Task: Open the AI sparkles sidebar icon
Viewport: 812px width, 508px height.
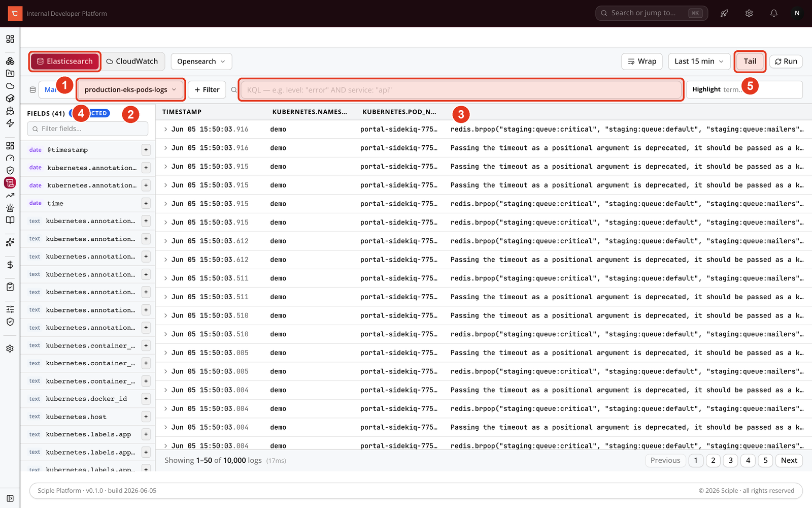Action: click(x=10, y=242)
